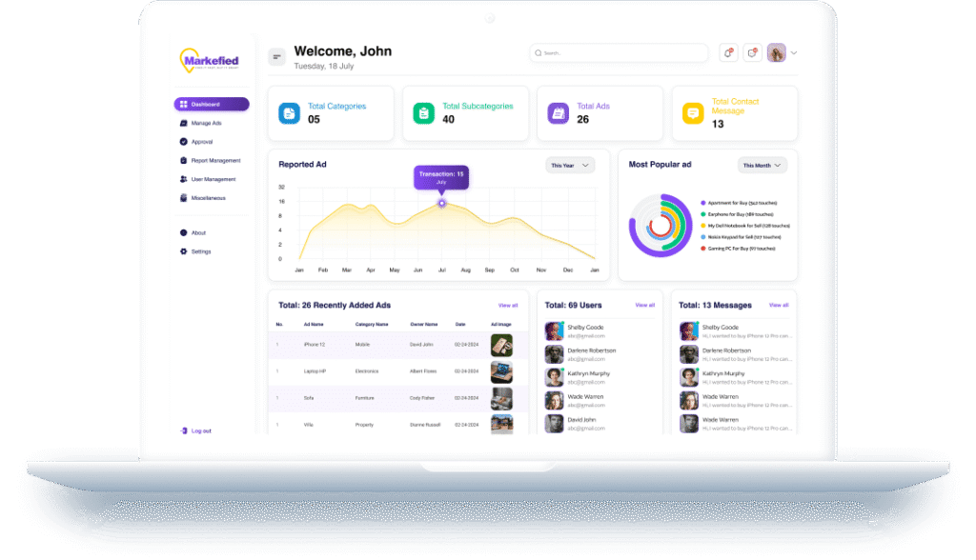Expand the profile menu chevron beside avatar
Viewport: 976px width, 560px height.
coord(794,53)
